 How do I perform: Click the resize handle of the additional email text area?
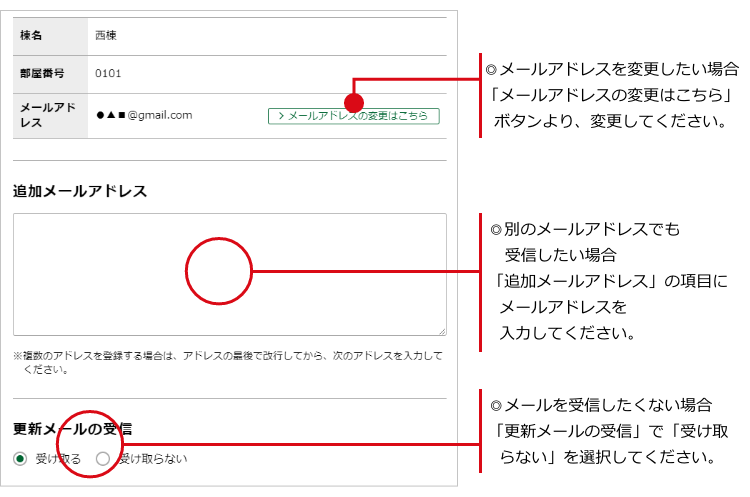(441, 330)
